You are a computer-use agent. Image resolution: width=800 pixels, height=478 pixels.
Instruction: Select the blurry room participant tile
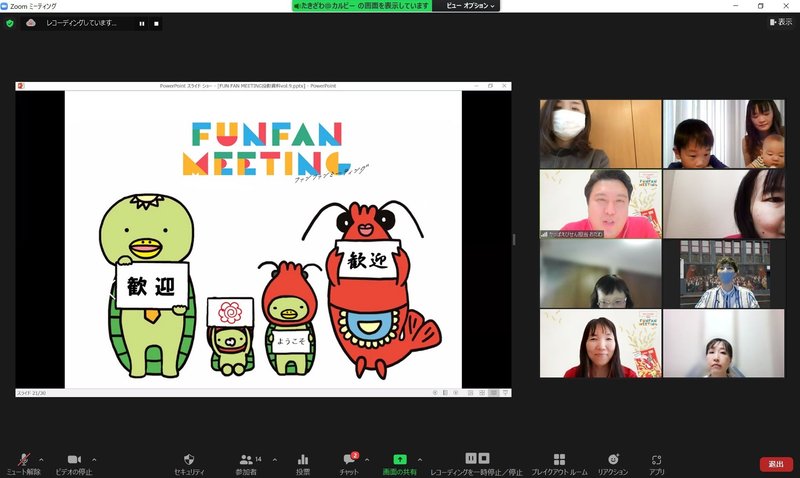(601, 274)
